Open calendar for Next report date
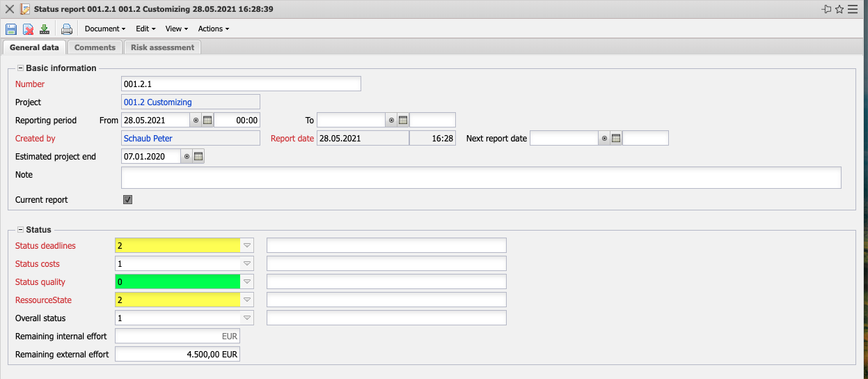868x379 pixels. point(616,139)
